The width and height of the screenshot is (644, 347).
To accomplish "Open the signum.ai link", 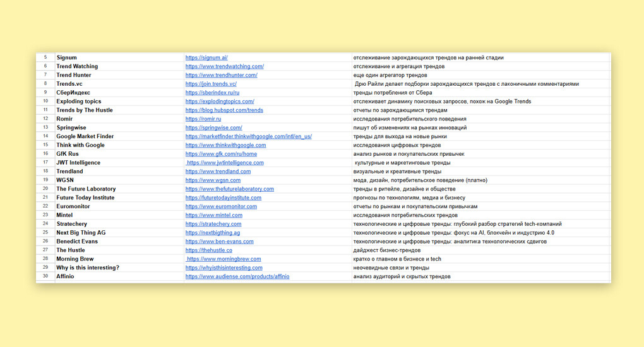I will pyautogui.click(x=206, y=57).
